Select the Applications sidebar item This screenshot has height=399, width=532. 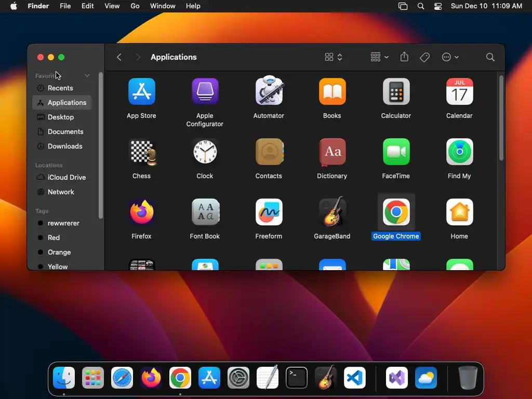[x=62, y=102]
